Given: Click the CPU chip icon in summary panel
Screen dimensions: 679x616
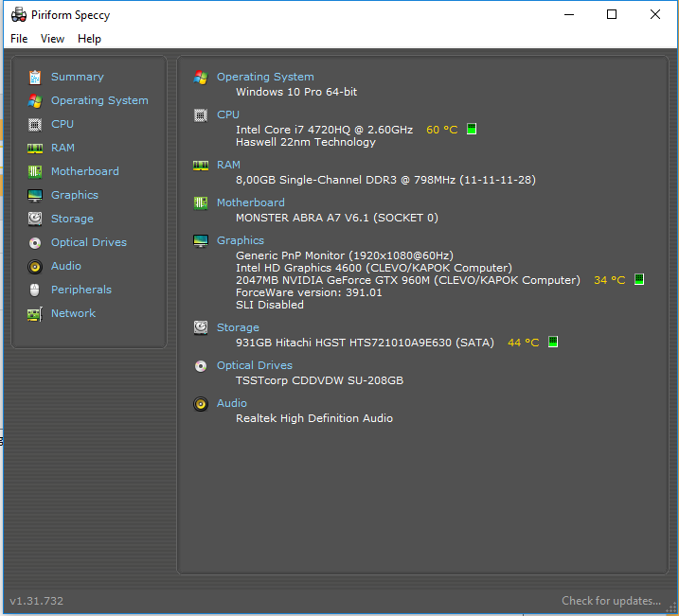Looking at the screenshot, I should pyautogui.click(x=201, y=115).
